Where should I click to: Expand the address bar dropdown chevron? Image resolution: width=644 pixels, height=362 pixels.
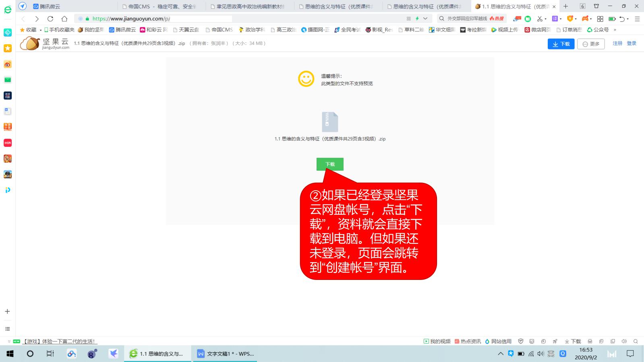425,19
